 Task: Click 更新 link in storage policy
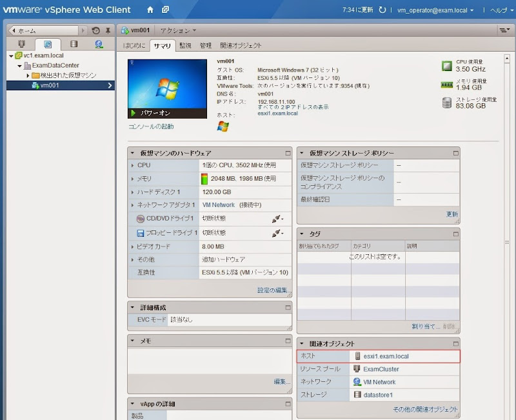point(452,214)
